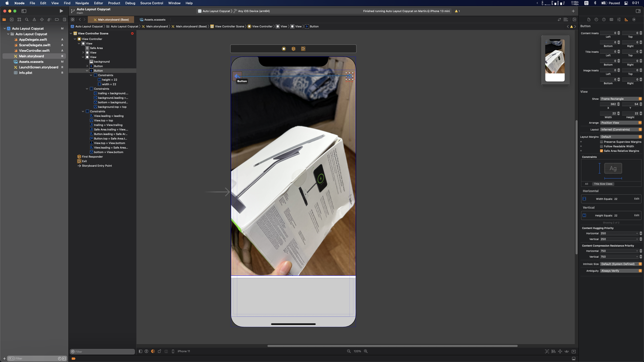Click the storyboard minimap thumbnail

click(555, 60)
